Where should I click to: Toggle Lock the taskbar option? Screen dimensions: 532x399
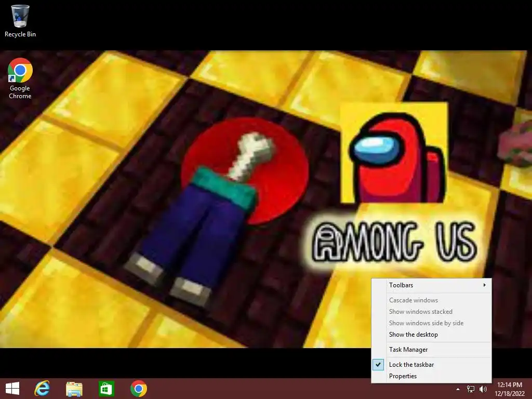431,364
